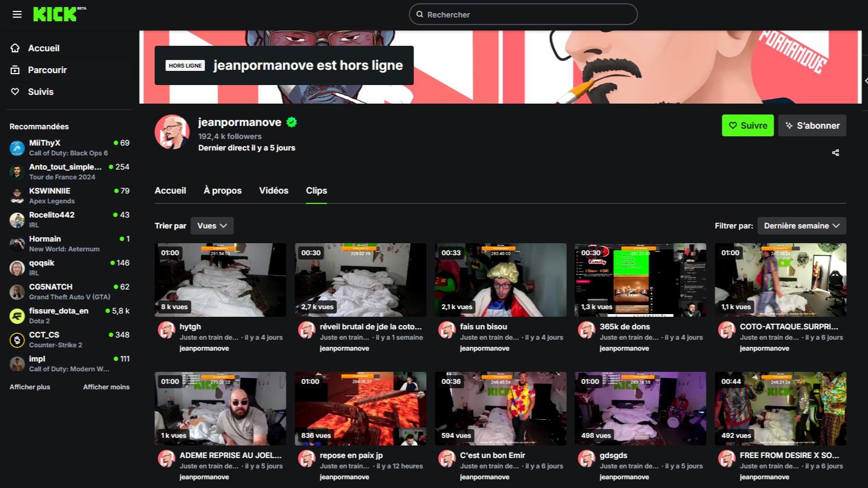Open jeanpormanove's profile avatar
This screenshot has height=488, width=868.
pyautogui.click(x=172, y=132)
